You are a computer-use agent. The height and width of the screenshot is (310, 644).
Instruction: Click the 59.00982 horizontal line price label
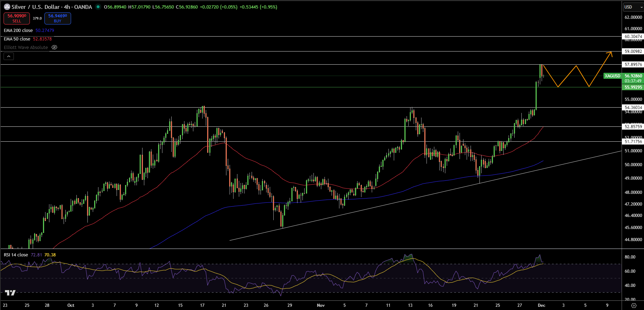[633, 51]
